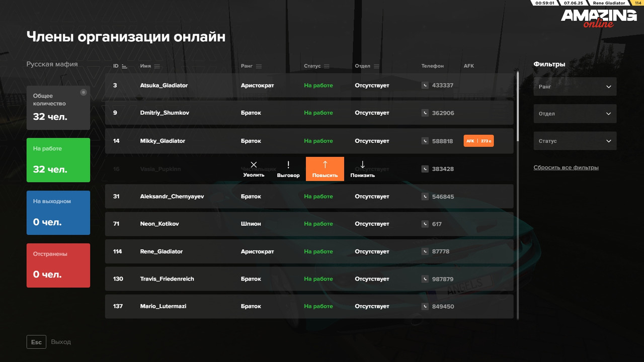Select the На работе green card
This screenshot has width=644, height=362.
click(x=58, y=160)
